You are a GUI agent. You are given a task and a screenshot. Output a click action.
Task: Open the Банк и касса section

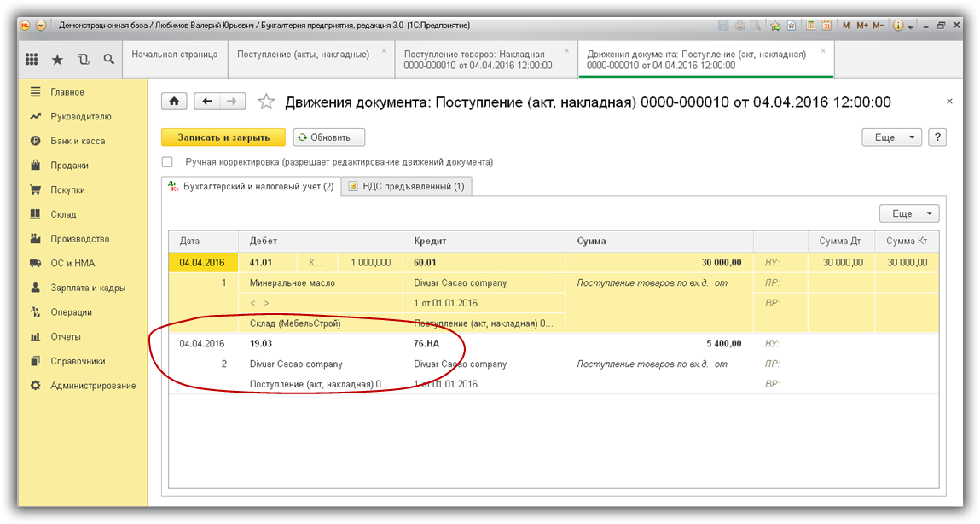point(78,141)
